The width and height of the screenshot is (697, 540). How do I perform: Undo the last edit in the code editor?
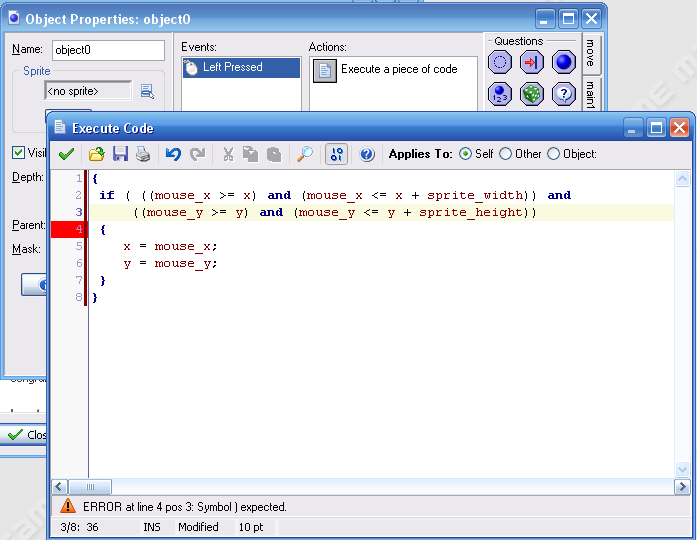click(173, 154)
